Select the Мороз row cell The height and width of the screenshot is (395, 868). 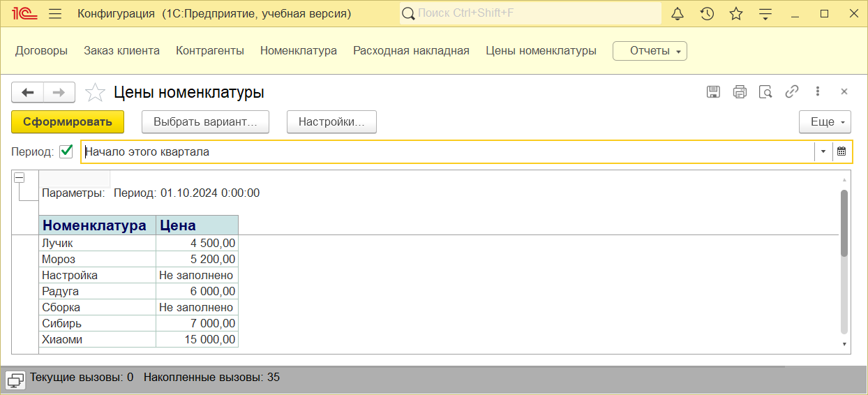97,259
